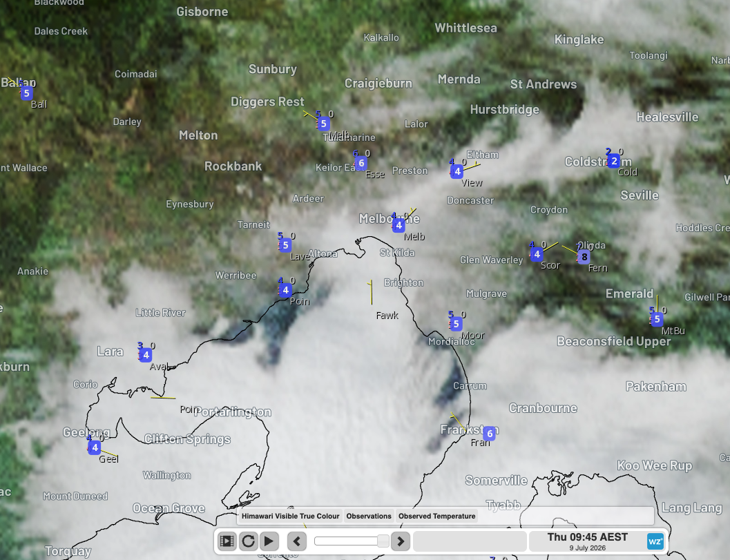Click the refresh loop icon
The width and height of the screenshot is (730, 560).
pyautogui.click(x=248, y=541)
